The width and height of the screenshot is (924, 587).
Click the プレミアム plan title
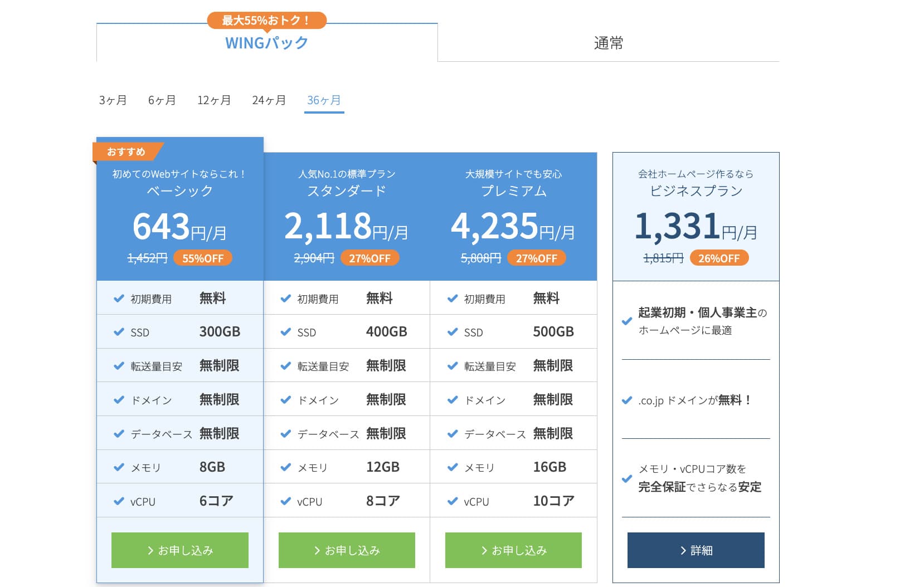click(513, 191)
